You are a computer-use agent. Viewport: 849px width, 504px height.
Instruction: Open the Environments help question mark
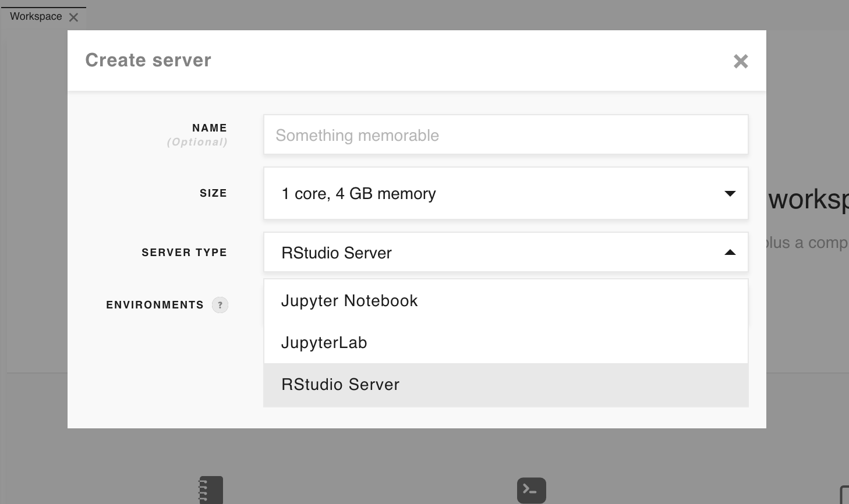pos(220,305)
